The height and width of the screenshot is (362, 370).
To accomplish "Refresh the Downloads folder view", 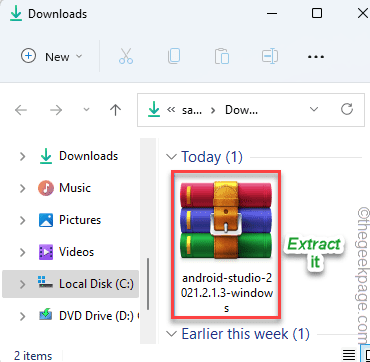I will tap(347, 109).
